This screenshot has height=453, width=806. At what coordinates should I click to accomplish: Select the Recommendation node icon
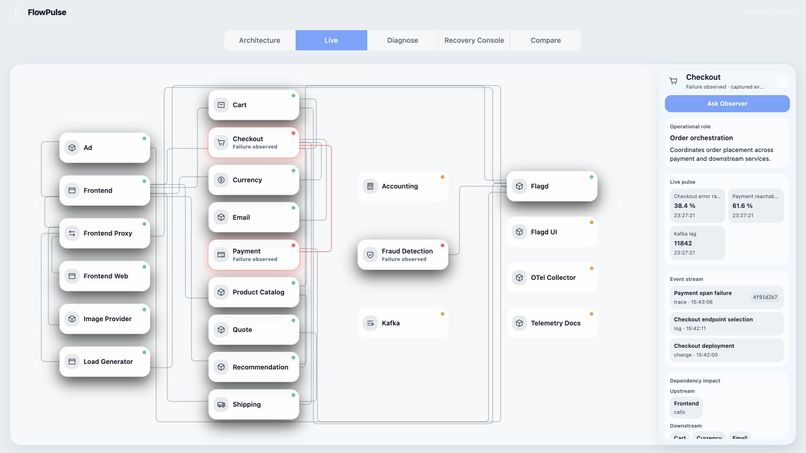[221, 367]
